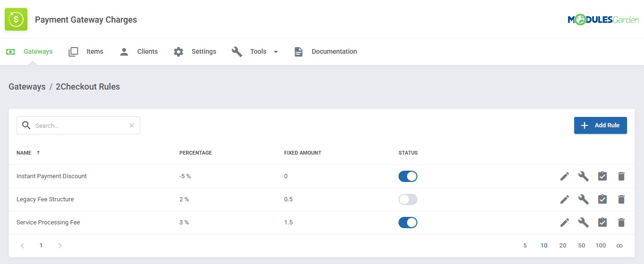Open wrench settings for Legacy Fee Structure
The image size is (644, 264).
(x=584, y=199)
